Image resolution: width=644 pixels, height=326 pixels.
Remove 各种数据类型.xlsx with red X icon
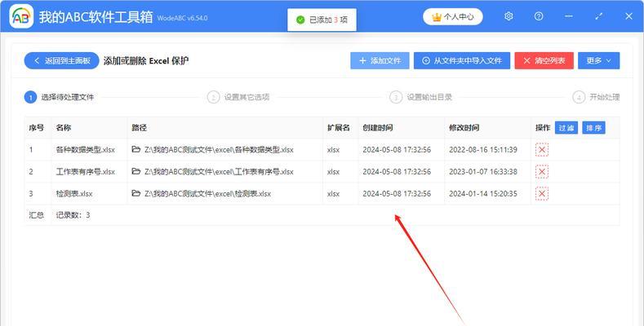point(542,150)
